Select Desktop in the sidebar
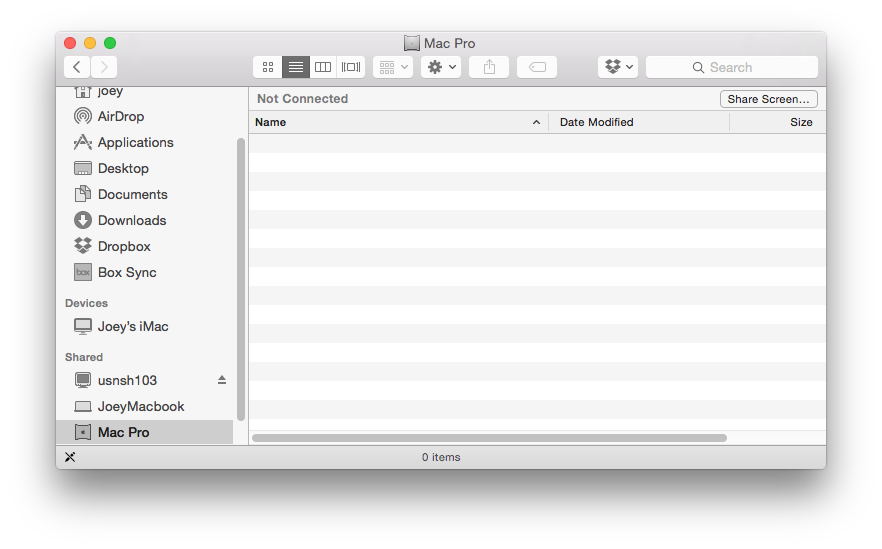 pos(145,168)
